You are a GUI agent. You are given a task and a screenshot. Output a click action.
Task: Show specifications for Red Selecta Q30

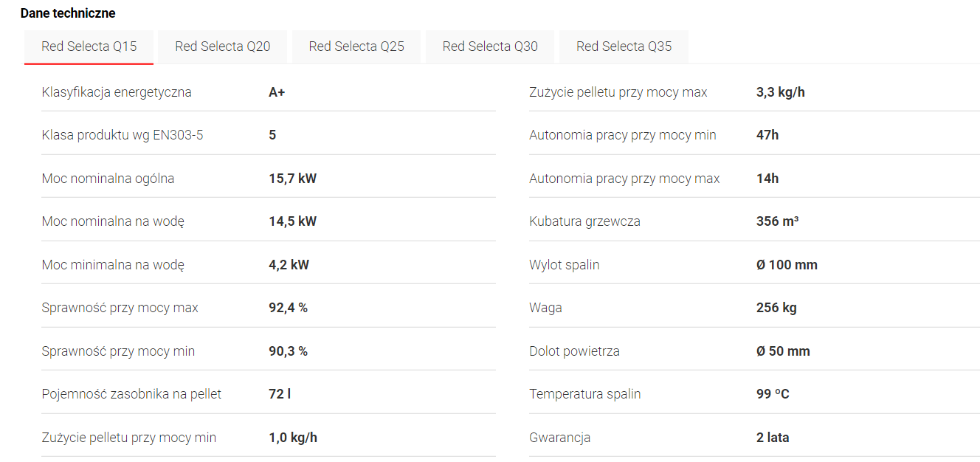pyautogui.click(x=490, y=46)
